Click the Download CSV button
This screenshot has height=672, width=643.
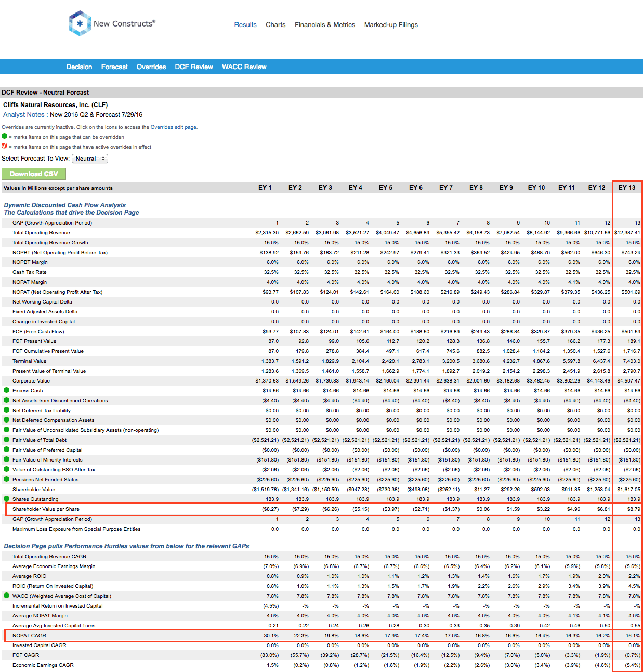coord(33,174)
